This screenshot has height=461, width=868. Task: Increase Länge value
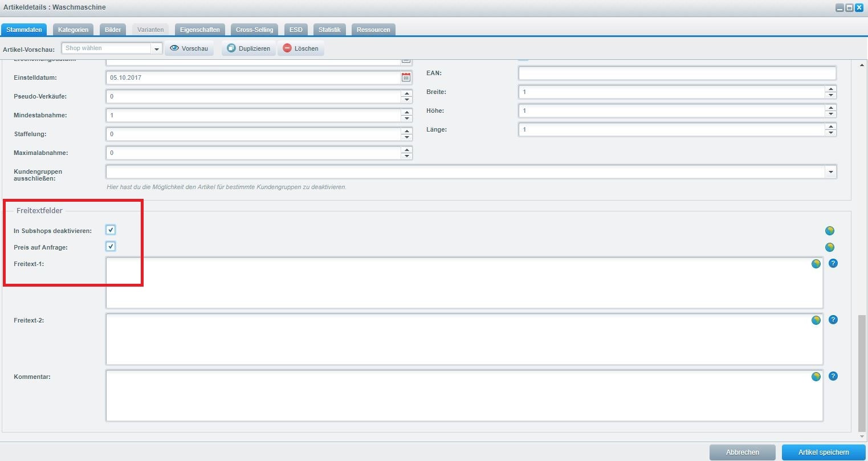(x=831, y=126)
